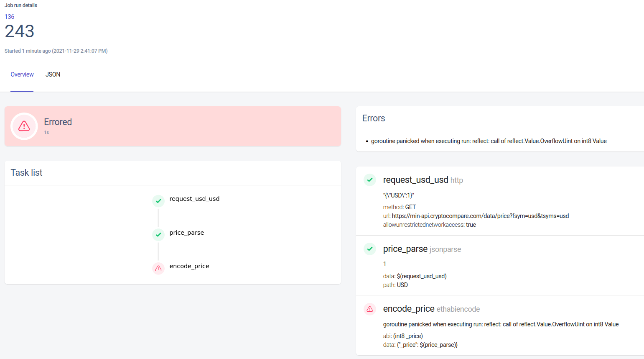Select the Overview tab
The width and height of the screenshot is (644, 359).
click(x=22, y=74)
